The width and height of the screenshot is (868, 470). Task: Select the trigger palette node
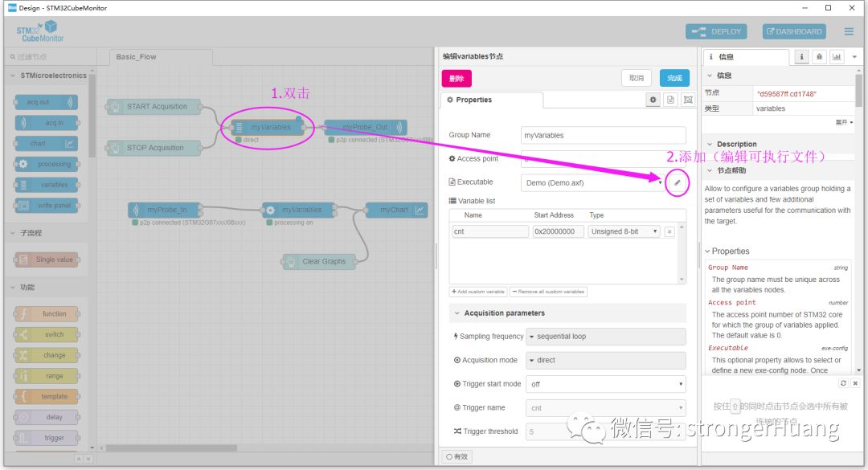[46, 438]
